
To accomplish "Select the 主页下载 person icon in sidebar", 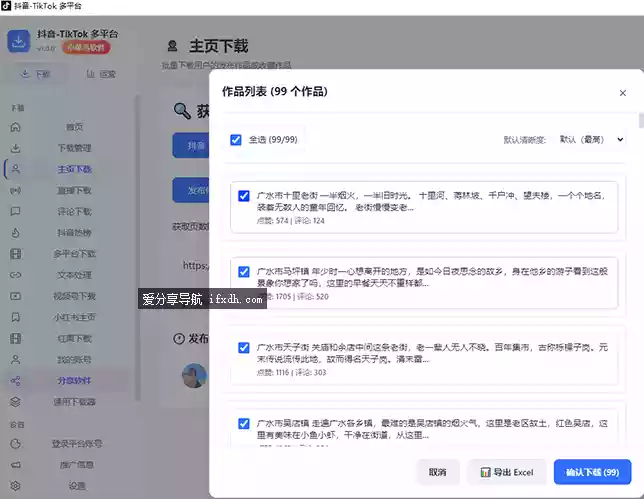I will coord(16,169).
